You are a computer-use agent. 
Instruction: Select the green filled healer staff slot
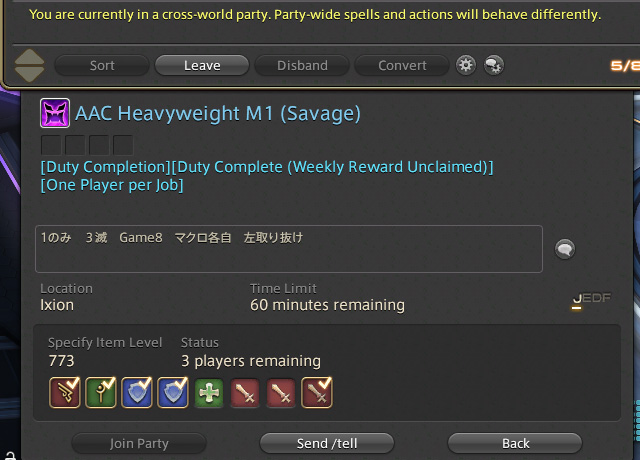(101, 393)
